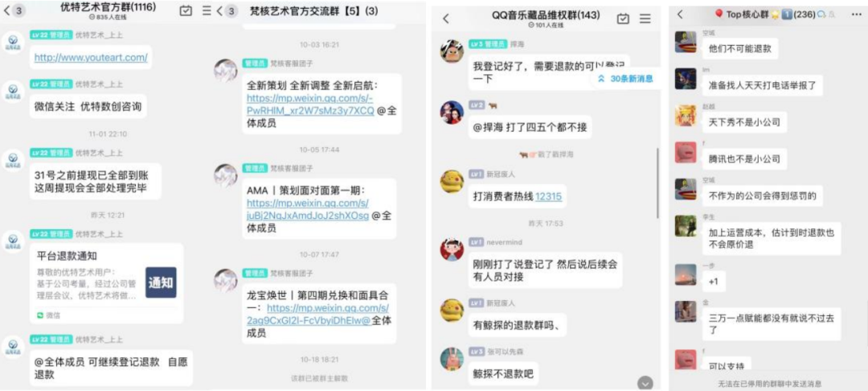Open the youteart.com link
Viewport: 868px width, 391px height.
91,57
